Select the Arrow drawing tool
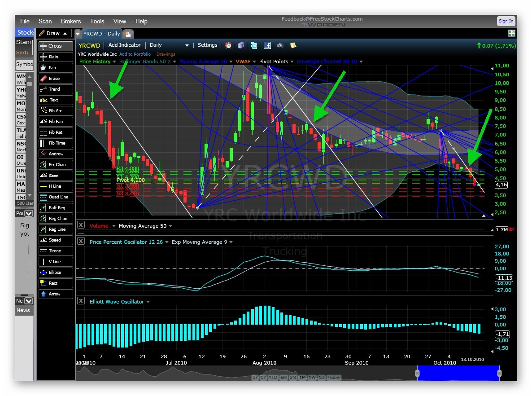The image size is (532, 396). click(56, 294)
